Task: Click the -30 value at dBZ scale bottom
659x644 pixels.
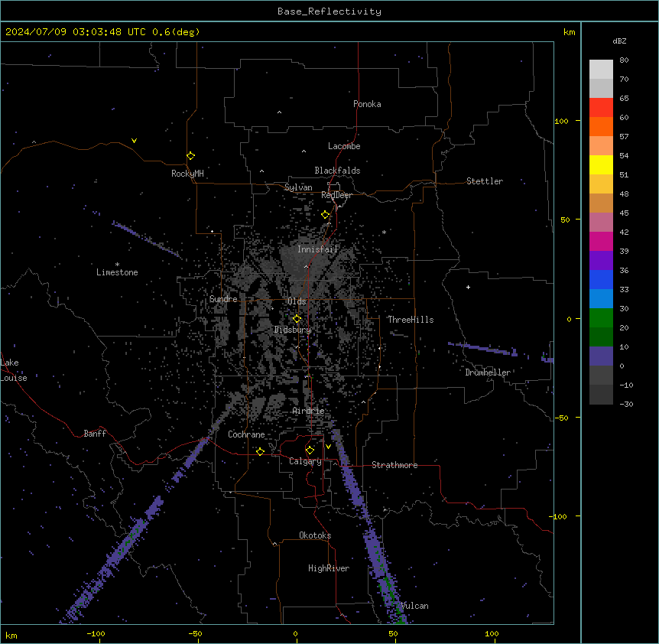Action: (x=626, y=404)
